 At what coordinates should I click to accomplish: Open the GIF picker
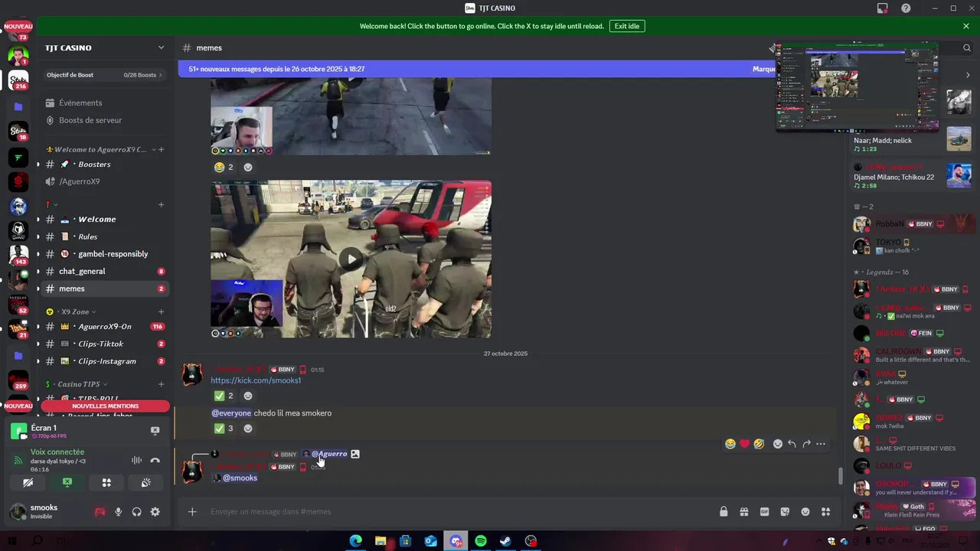point(764,512)
